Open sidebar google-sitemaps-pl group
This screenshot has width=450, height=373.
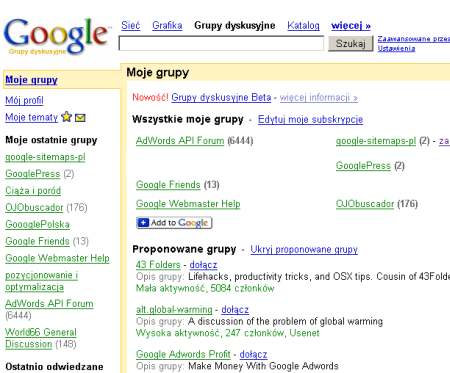(x=45, y=157)
